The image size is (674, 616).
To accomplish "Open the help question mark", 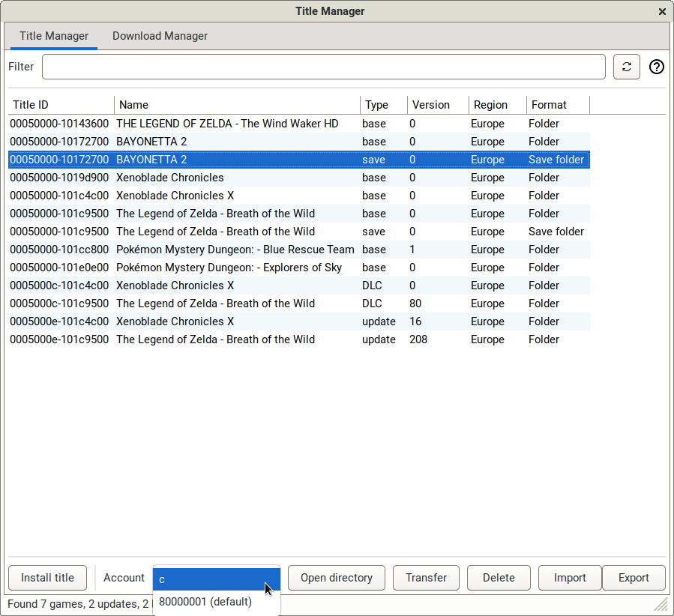I will [656, 67].
